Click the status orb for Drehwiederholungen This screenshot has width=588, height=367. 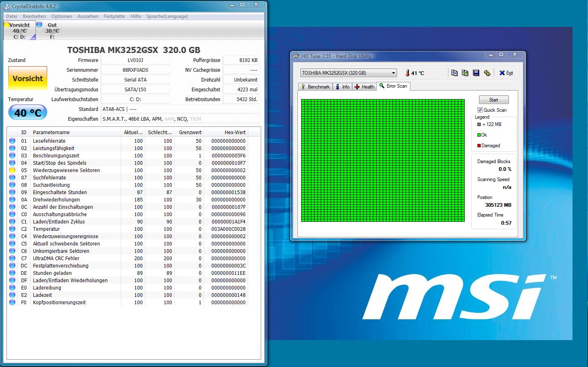12,199
